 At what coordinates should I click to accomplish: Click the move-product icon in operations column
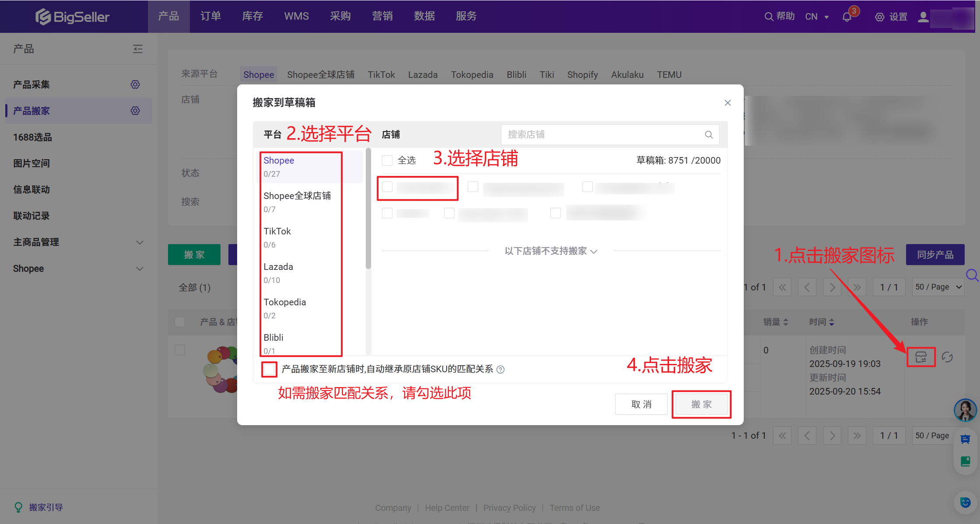click(920, 357)
